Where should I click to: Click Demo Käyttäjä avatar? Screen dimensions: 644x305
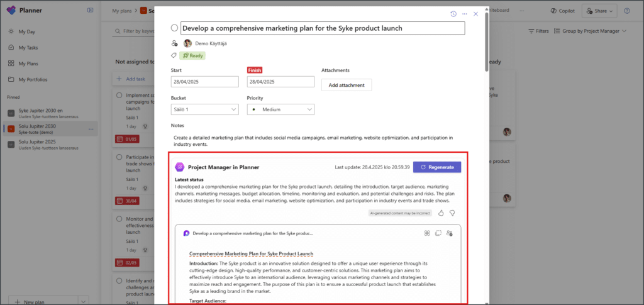[187, 43]
